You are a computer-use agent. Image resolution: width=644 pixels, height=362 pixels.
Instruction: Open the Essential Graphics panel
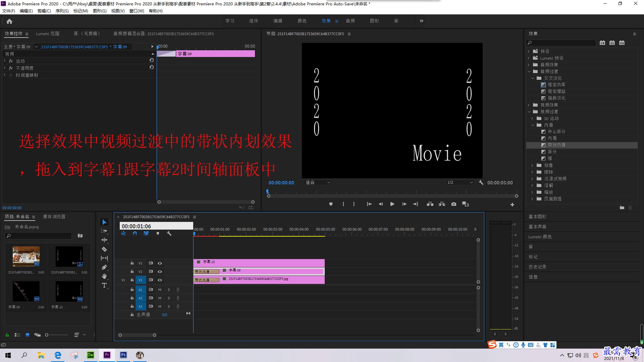point(537,217)
